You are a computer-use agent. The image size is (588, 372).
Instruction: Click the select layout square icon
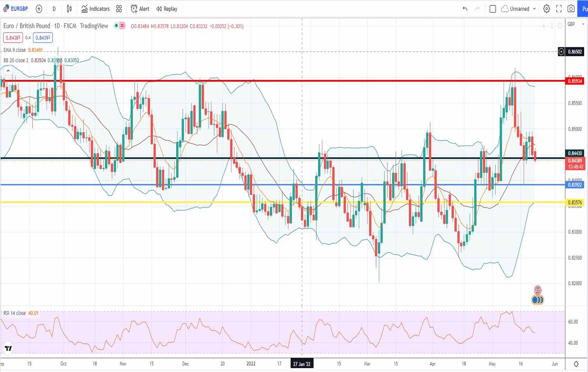coord(493,9)
